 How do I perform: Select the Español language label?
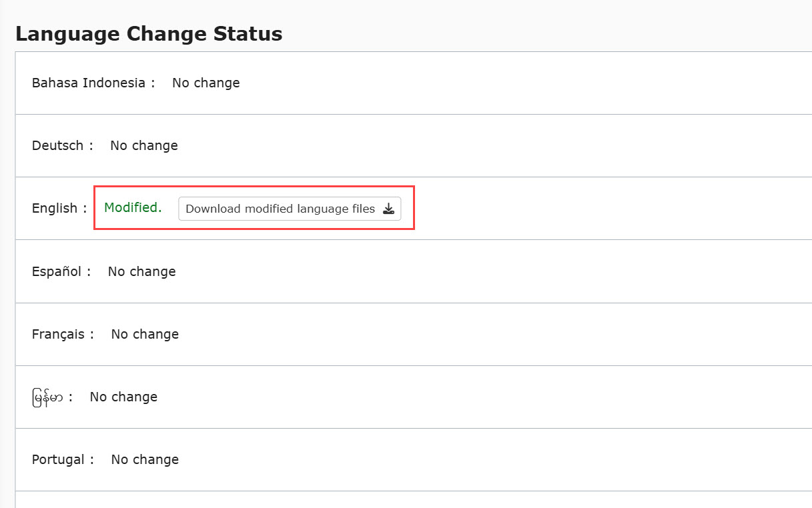click(x=57, y=271)
